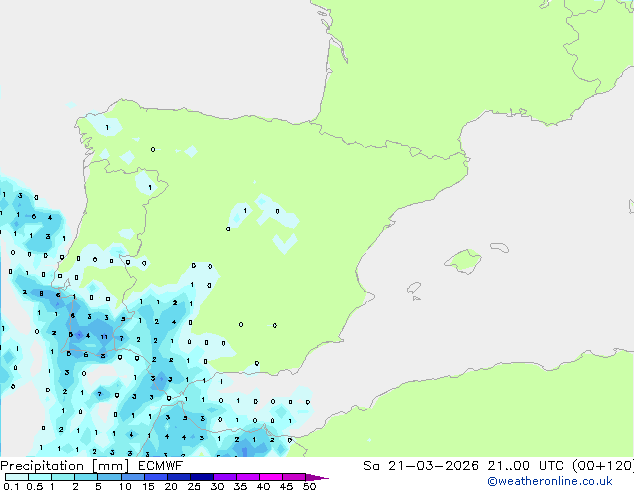Image resolution: width=634 pixels, height=490 pixels.
Task: Click the ECMWF model name label
Action: 160,466
